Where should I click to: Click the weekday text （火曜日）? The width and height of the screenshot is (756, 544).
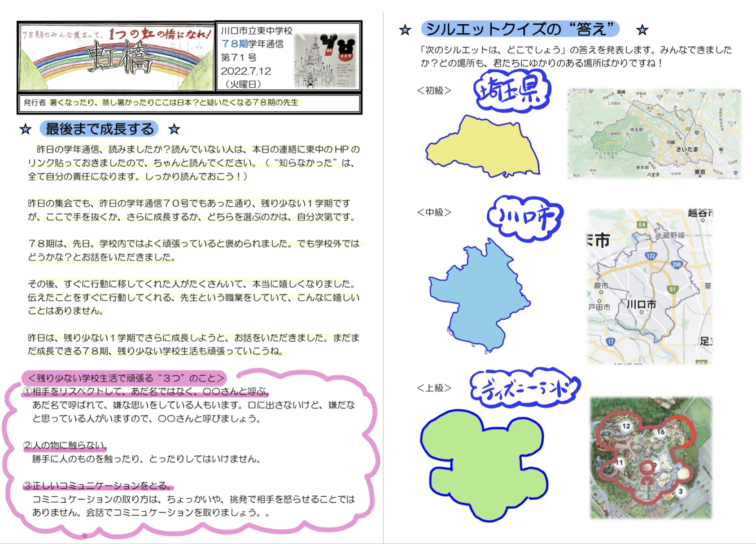tap(243, 84)
